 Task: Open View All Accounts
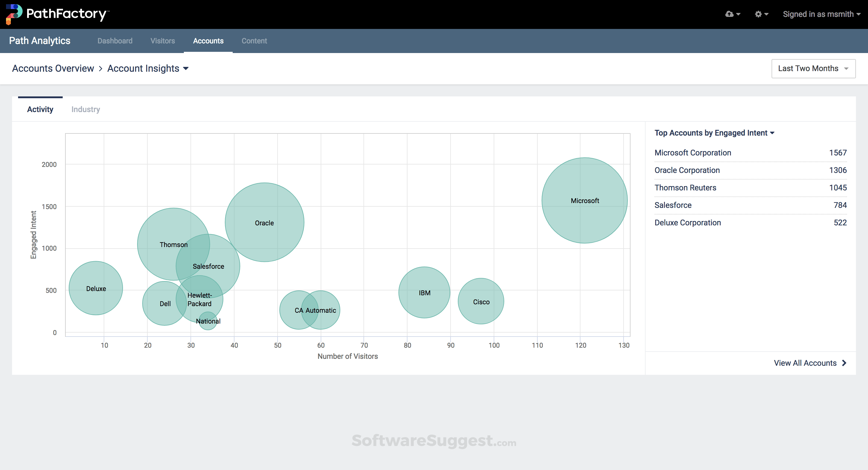click(806, 363)
